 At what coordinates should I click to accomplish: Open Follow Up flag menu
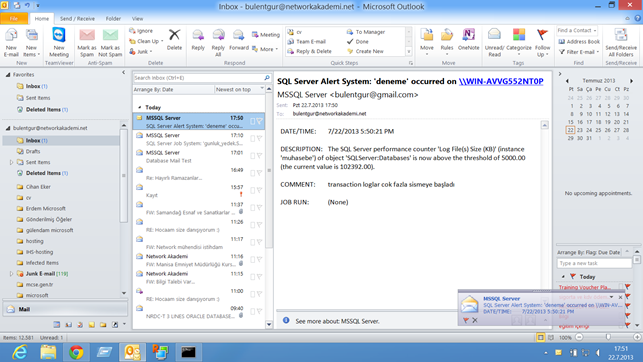click(x=542, y=43)
